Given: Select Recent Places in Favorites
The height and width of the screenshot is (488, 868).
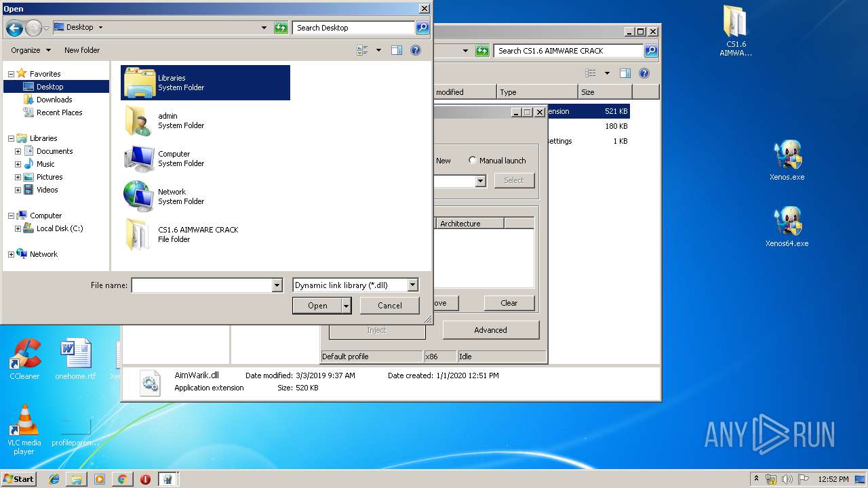Looking at the screenshot, I should [x=59, y=113].
